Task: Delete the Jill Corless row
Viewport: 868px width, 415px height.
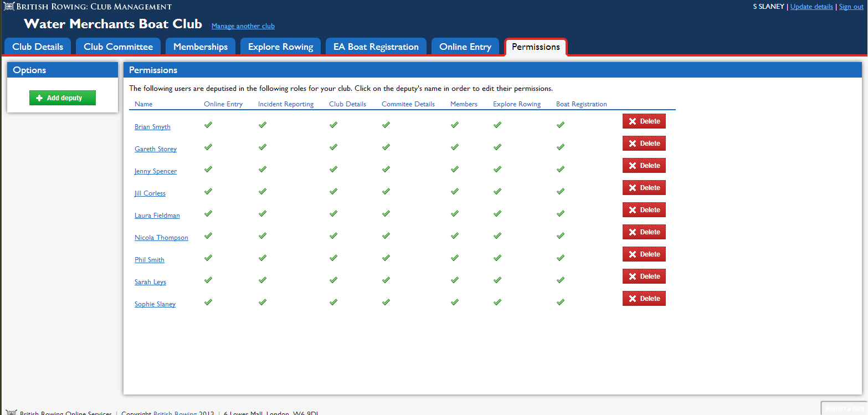Action: [644, 188]
